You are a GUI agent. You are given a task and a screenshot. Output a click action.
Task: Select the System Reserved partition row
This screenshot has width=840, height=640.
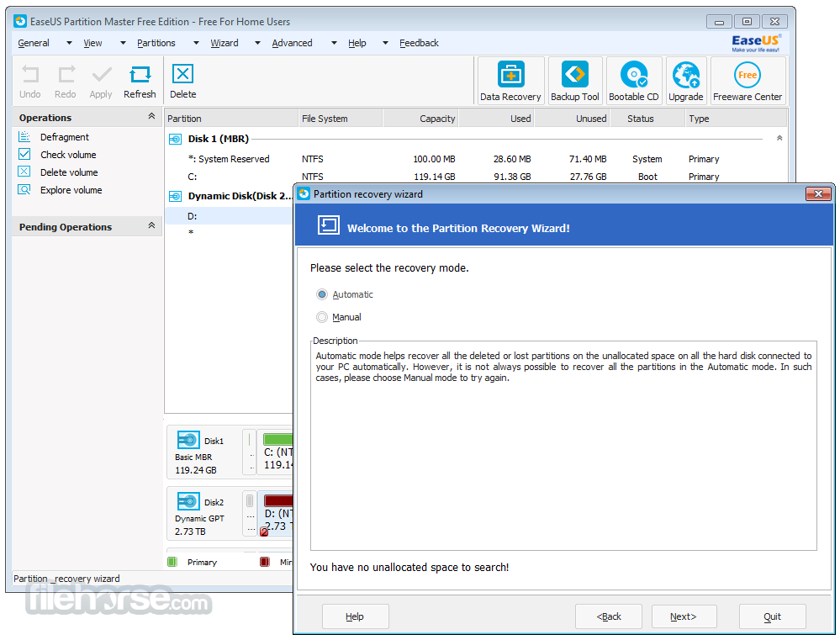pos(476,159)
